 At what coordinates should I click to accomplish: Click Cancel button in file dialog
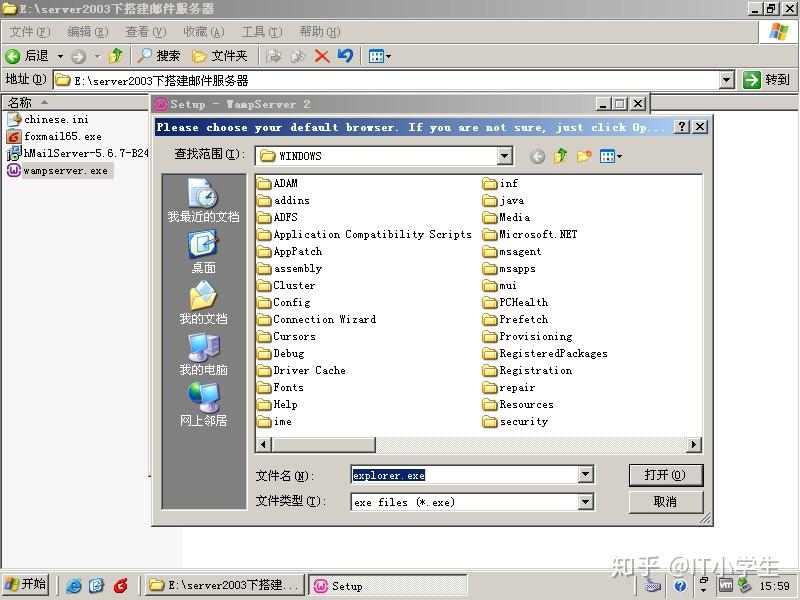pos(666,502)
